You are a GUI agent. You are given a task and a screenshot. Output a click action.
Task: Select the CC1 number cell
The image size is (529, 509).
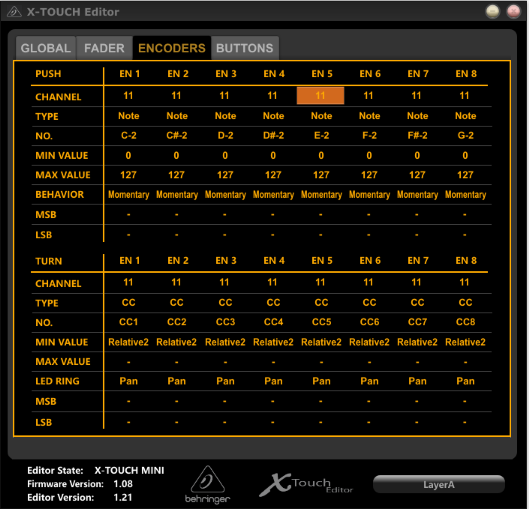129,322
